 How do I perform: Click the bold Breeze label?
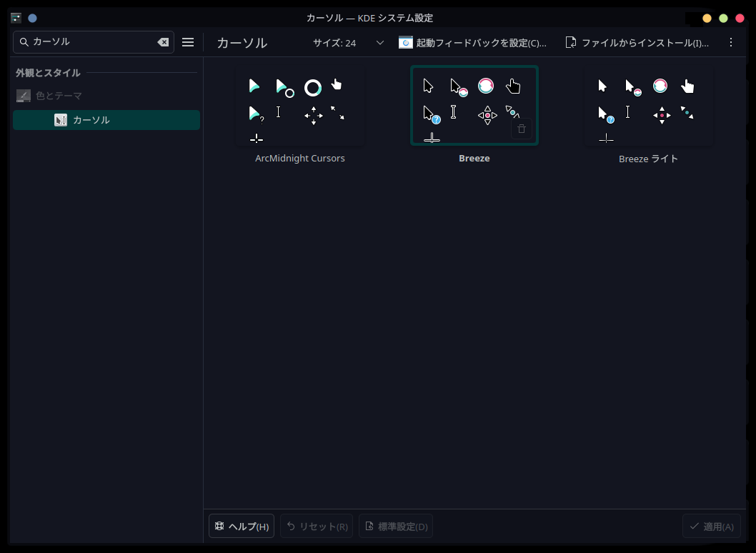click(474, 158)
